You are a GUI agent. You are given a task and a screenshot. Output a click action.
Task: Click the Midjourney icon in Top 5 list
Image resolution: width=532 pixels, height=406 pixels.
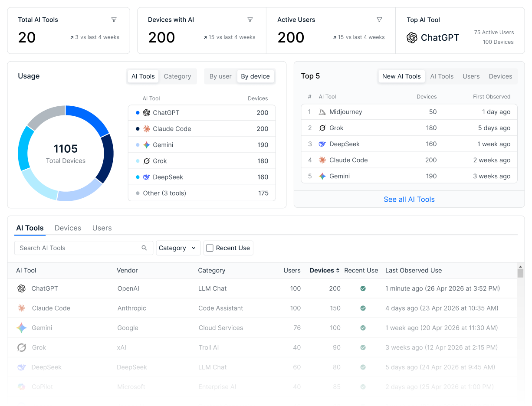point(322,112)
